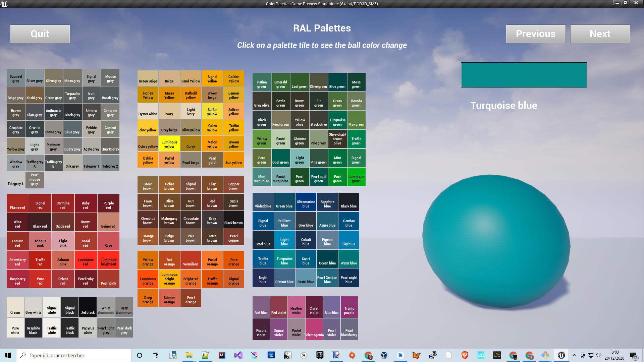
Task: Open VirtualBox cube icon in taskbar
Action: tap(384, 355)
